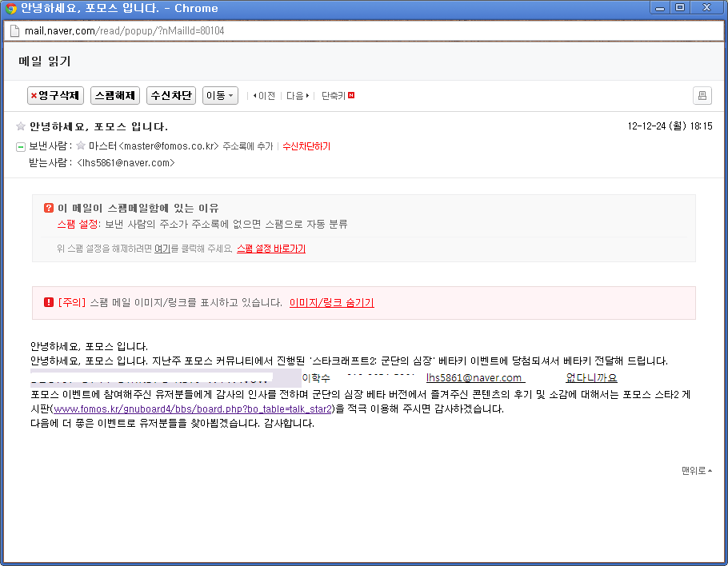Click the 수신차단 block sender button
The width and height of the screenshot is (728, 566).
tap(171, 95)
